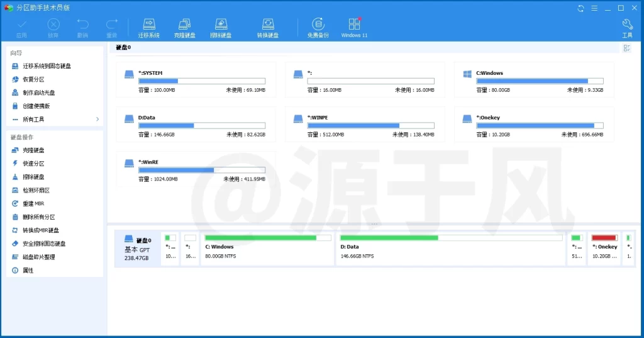Click the 重做 (Redo) toolbar icon
This screenshot has height=338, width=644.
point(112,28)
